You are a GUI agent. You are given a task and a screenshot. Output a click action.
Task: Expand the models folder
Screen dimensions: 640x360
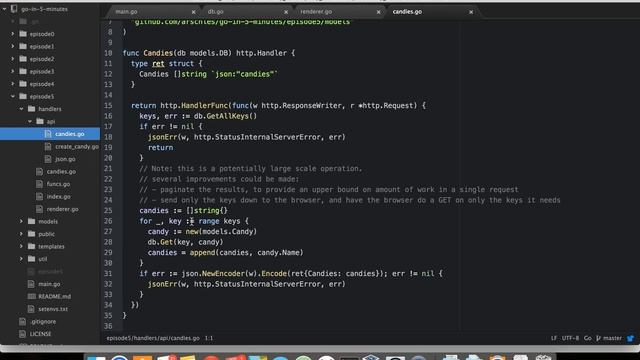pyautogui.click(x=21, y=221)
